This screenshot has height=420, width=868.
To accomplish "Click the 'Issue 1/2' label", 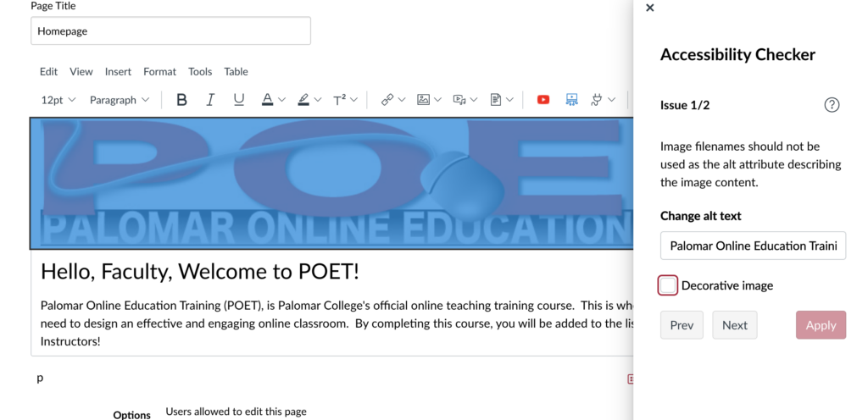I will coord(685,105).
